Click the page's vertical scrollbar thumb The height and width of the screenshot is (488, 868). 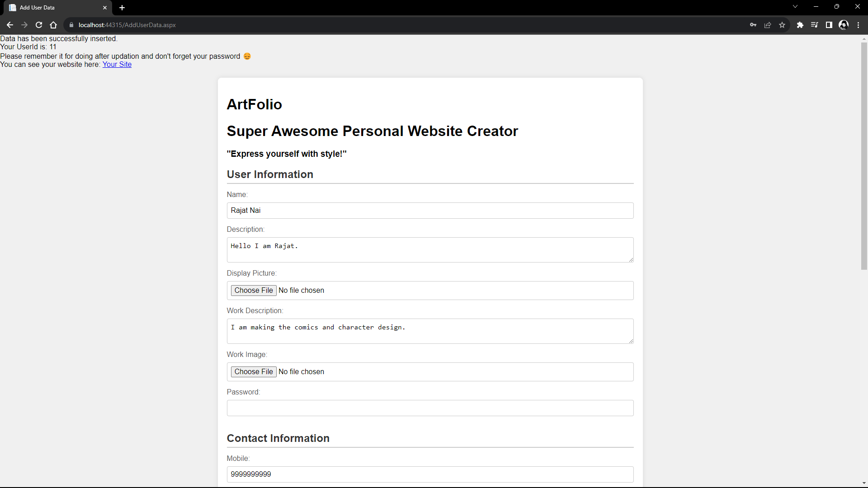click(864, 156)
